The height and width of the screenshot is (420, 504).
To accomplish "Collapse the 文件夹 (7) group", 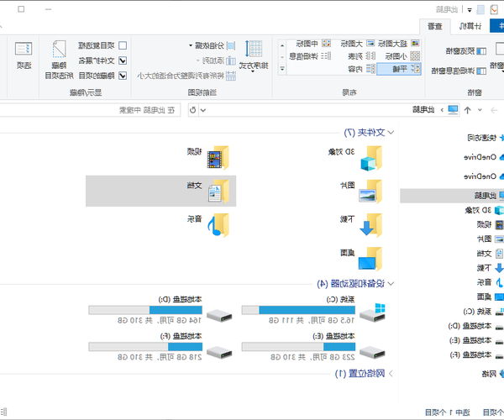I will 391,132.
